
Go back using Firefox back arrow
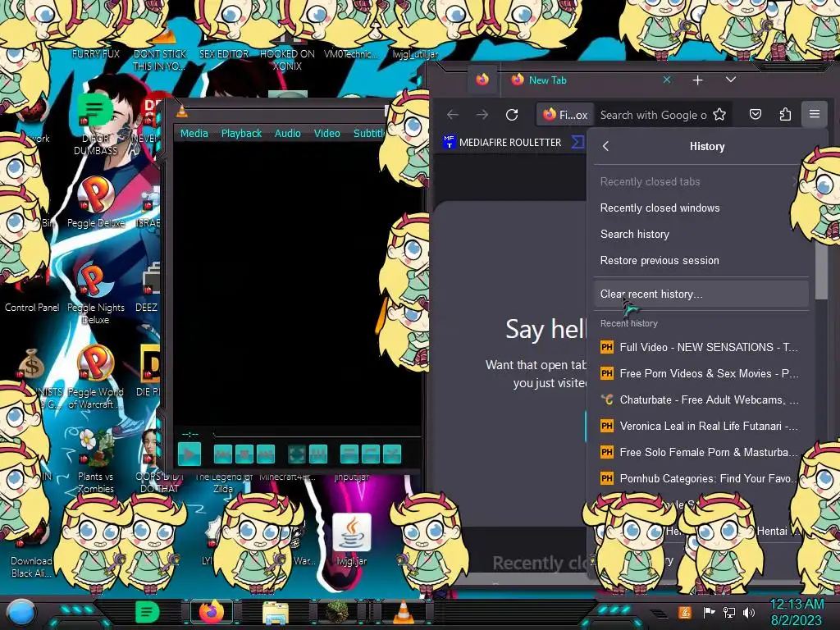453,115
